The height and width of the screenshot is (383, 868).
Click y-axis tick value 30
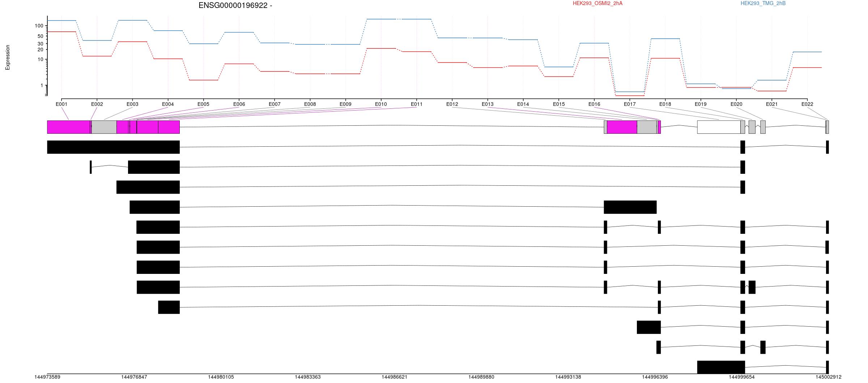point(41,44)
